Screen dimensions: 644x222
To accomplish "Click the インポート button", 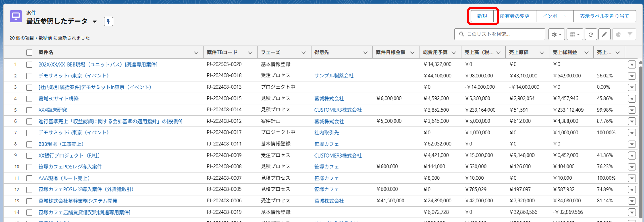I will [x=555, y=16].
